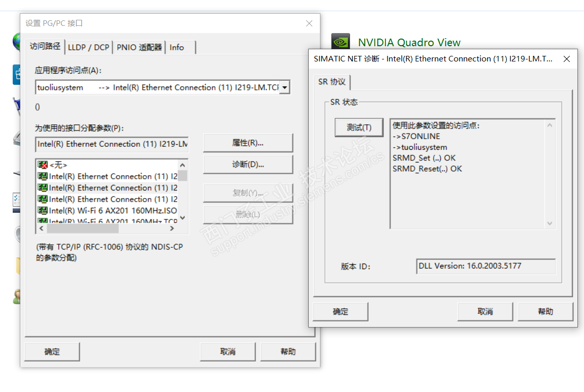
Task: Click 取消 in SIMATIC NET diagnostics dialog
Action: tap(485, 312)
